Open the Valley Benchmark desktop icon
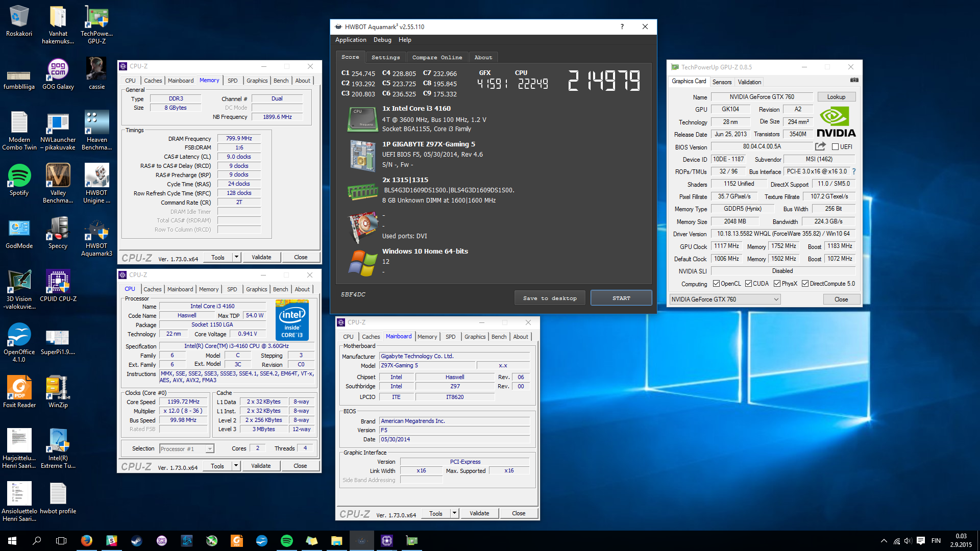The image size is (980, 551). coord(58,184)
